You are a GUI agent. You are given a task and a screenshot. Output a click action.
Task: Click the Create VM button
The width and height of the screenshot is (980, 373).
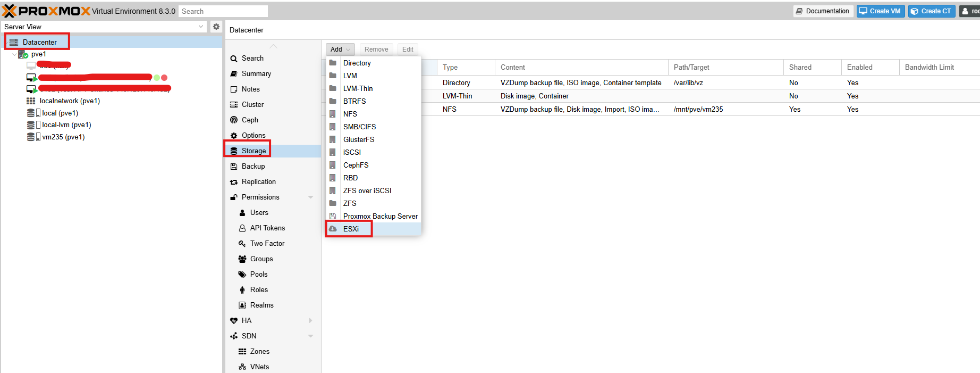click(x=881, y=11)
